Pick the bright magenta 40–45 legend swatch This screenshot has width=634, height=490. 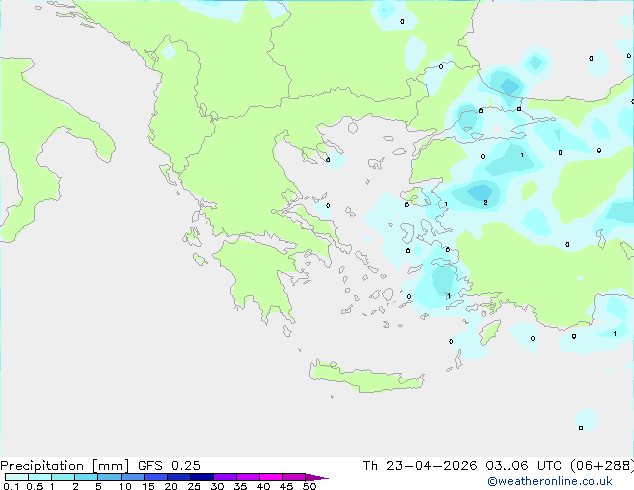click(x=271, y=477)
